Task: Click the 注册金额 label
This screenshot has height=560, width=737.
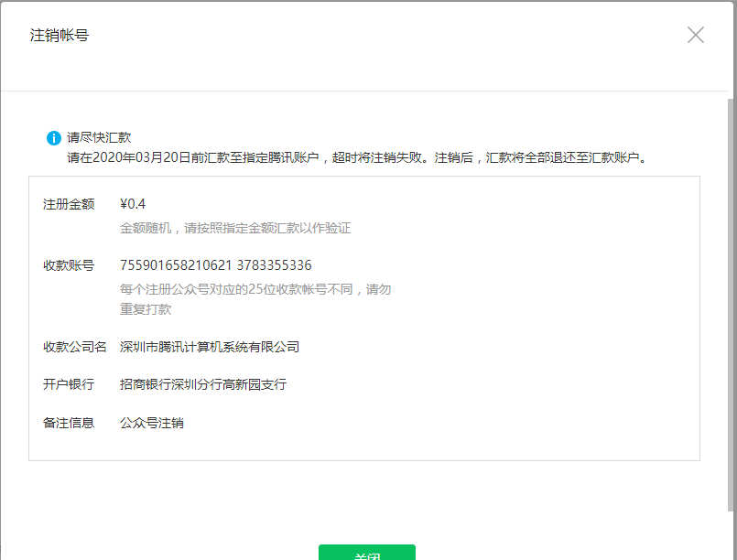Action: coord(69,204)
